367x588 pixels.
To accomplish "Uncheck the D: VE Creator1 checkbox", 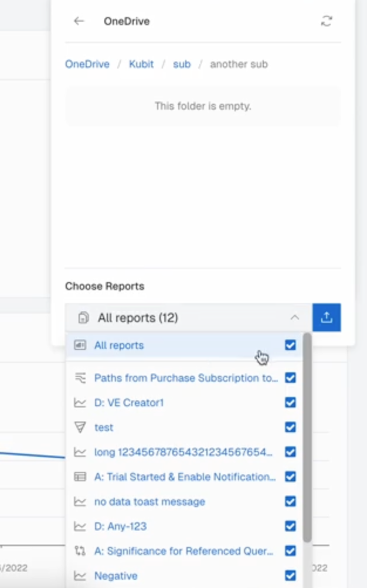I will click(x=291, y=402).
